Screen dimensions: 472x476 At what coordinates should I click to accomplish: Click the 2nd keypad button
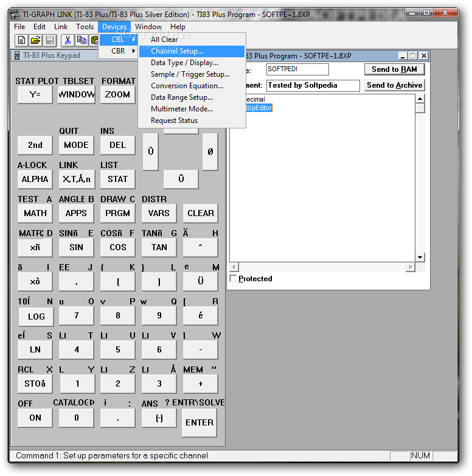point(35,145)
